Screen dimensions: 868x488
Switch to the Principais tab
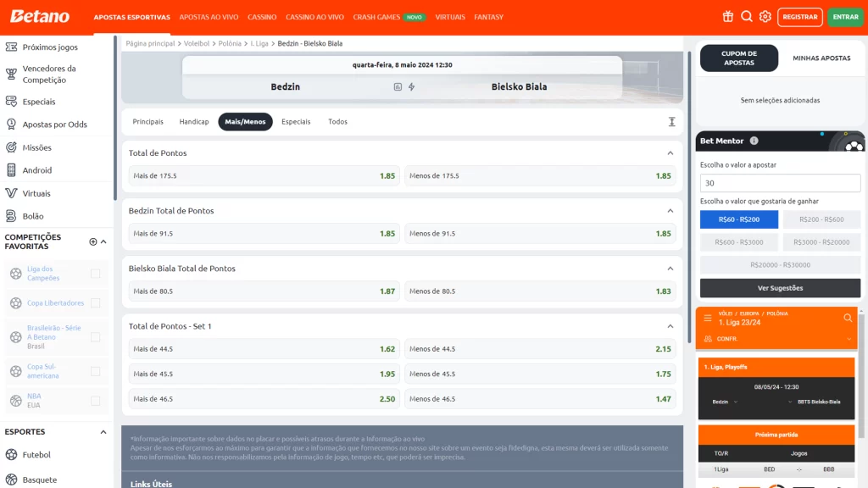click(x=147, y=122)
